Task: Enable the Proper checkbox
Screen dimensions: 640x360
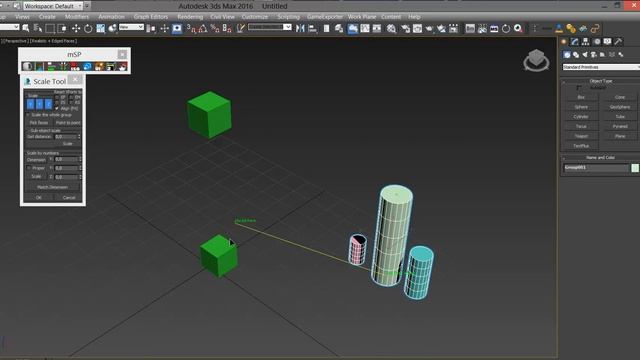Action: pyautogui.click(x=29, y=168)
